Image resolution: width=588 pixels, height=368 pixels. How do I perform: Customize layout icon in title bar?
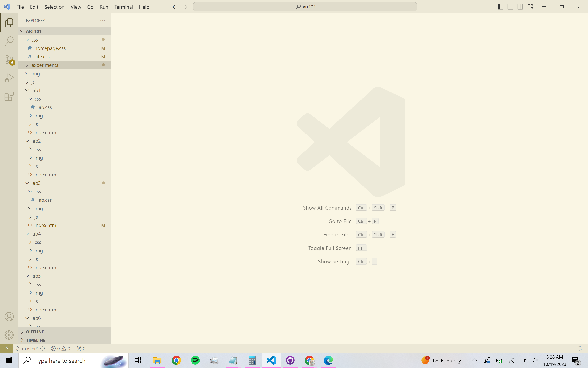(x=530, y=7)
